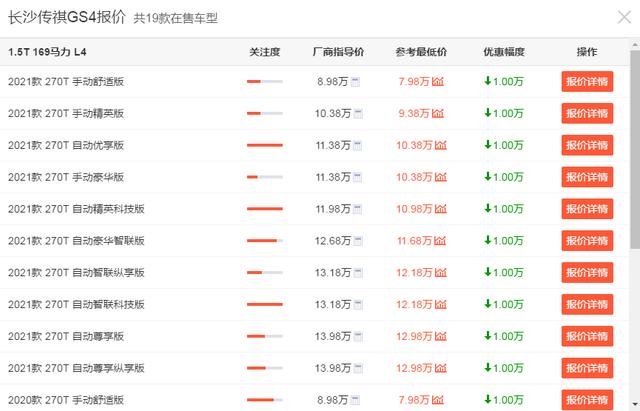Show price trend chart for 2021款 手动舒适版
Viewport: 640px width, 411px height.
pos(438,82)
